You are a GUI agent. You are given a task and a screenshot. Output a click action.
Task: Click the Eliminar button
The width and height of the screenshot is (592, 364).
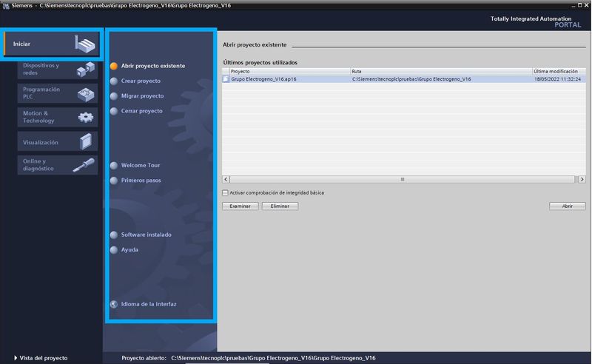280,206
